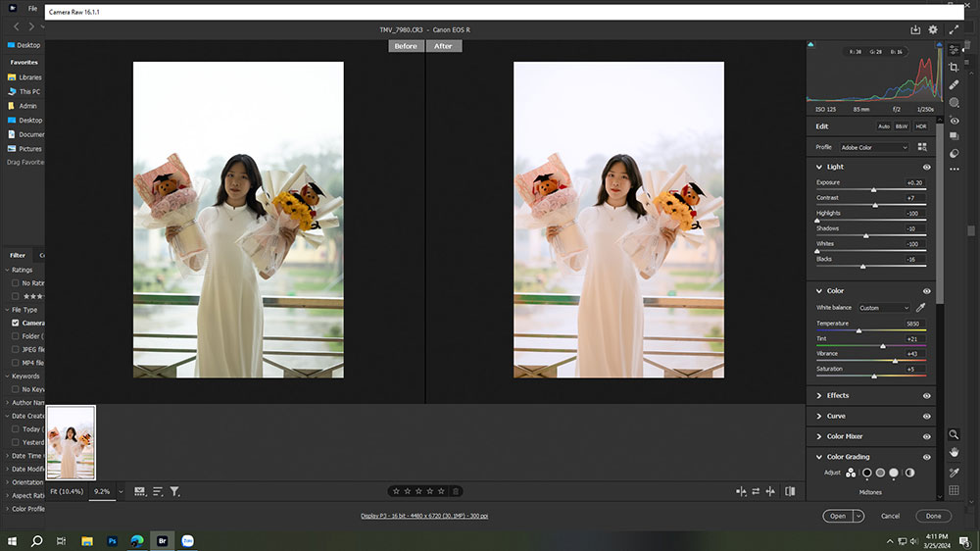Swap before and after settings

coord(756,491)
